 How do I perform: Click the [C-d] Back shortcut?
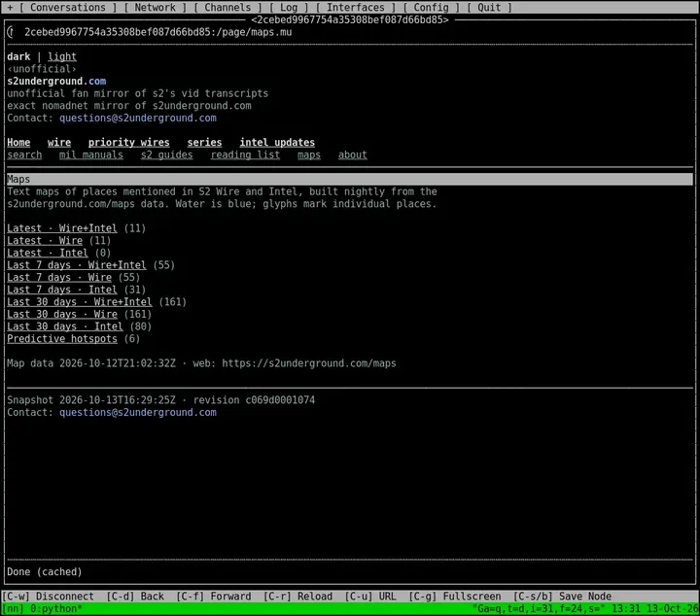135,597
